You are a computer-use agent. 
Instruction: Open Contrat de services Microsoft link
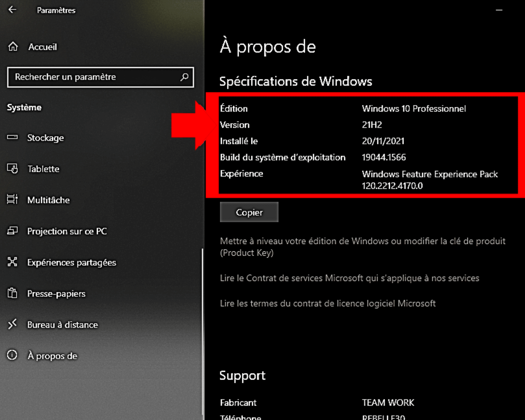350,278
